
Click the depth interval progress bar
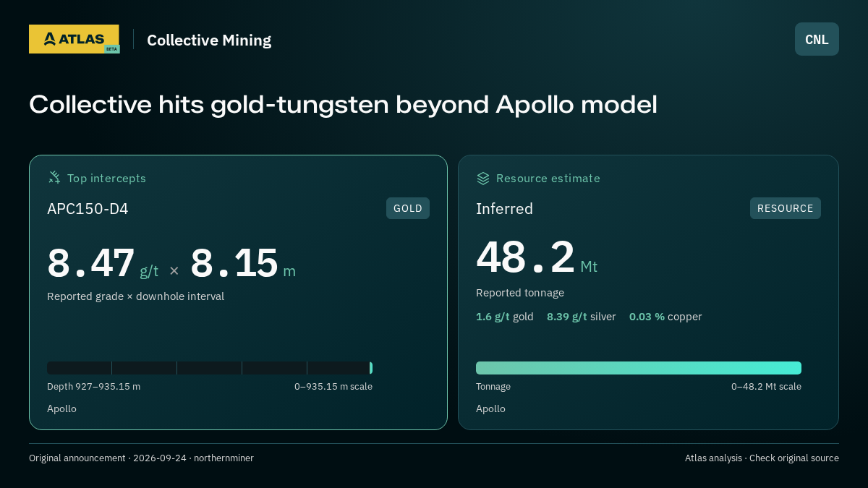click(210, 368)
